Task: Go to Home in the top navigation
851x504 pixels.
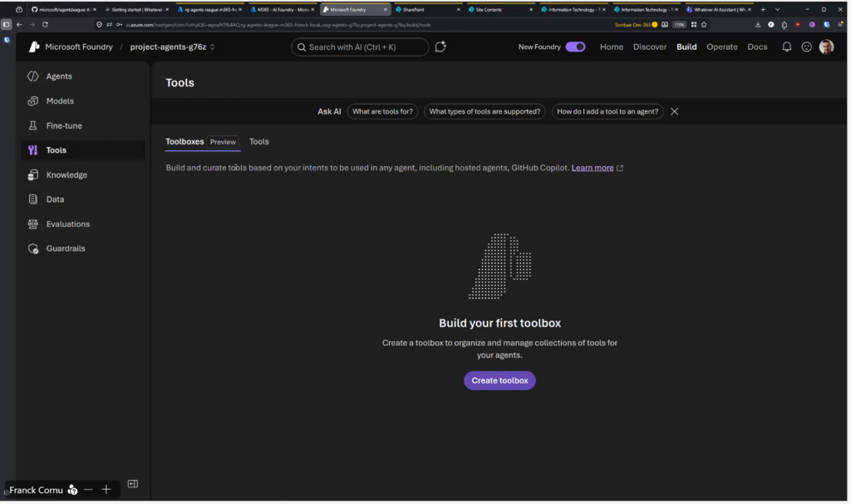Action: coord(611,47)
